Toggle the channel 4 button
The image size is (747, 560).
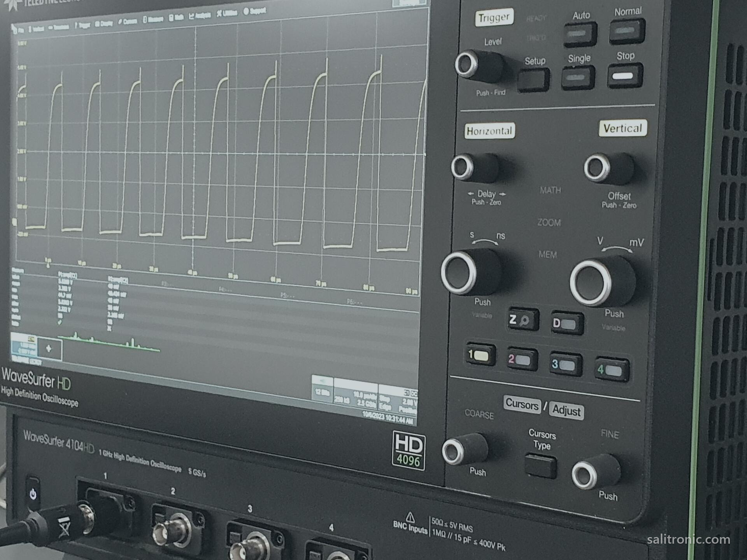click(612, 370)
